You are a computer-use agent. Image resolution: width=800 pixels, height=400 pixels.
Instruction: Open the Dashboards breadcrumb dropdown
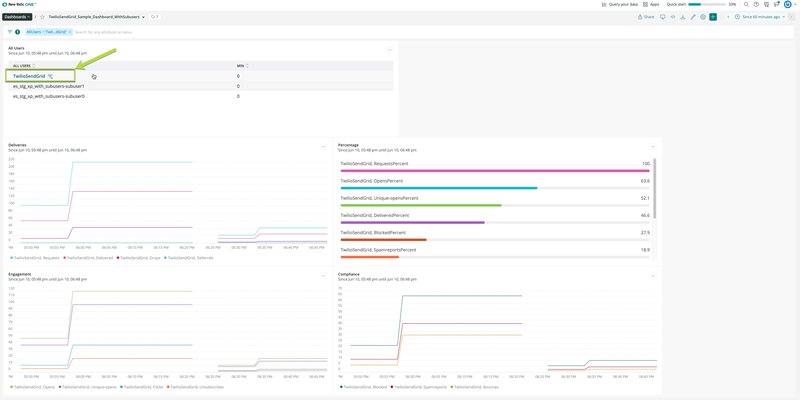(17, 17)
